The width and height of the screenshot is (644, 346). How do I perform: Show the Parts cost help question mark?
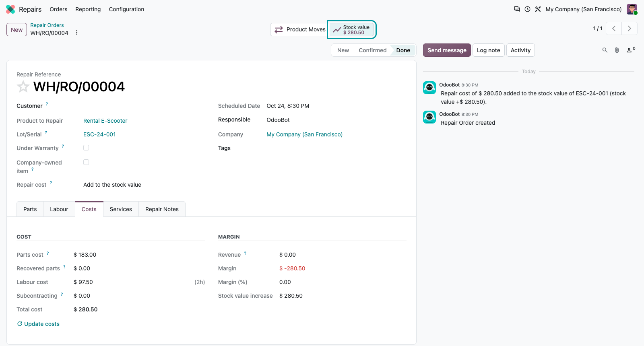tap(47, 253)
